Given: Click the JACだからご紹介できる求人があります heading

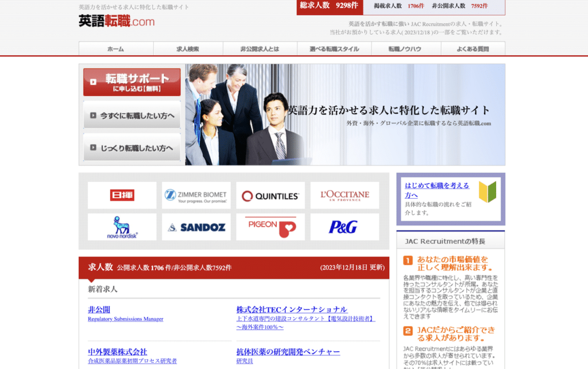Looking at the screenshot, I should (x=456, y=334).
